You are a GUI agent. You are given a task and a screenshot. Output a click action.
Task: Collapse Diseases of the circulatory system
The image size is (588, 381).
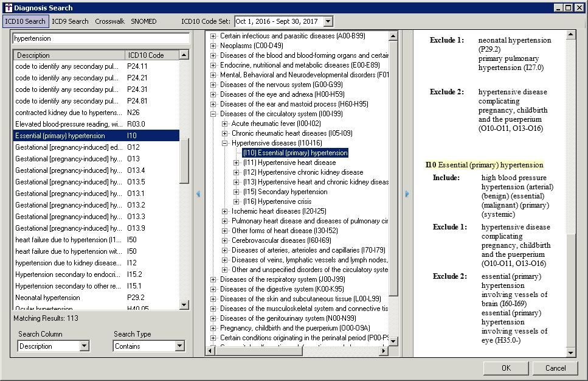point(213,114)
